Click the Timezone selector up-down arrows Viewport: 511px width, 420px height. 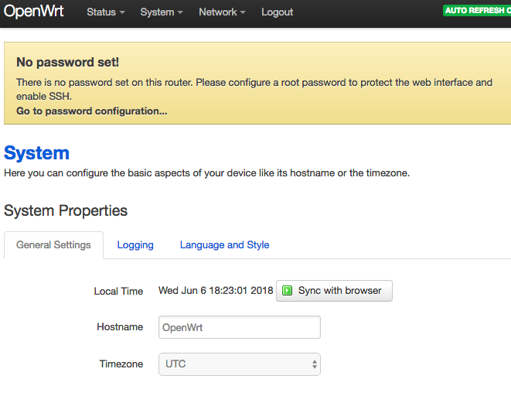pos(315,364)
